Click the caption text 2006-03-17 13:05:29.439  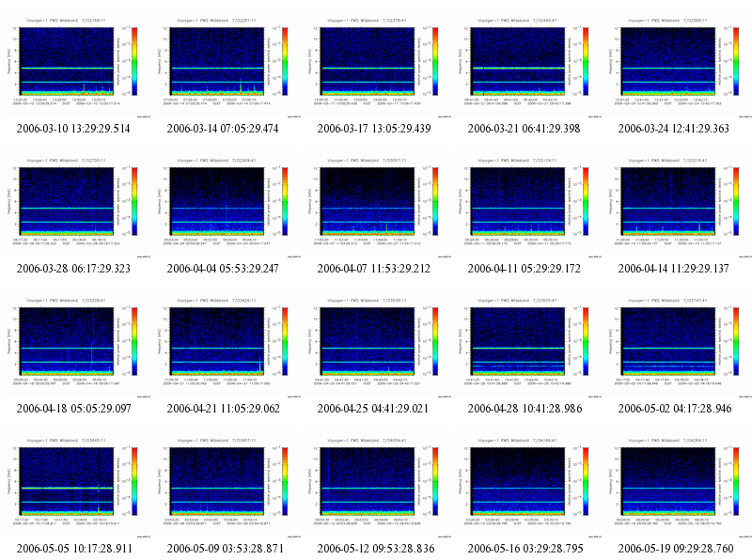tap(374, 129)
